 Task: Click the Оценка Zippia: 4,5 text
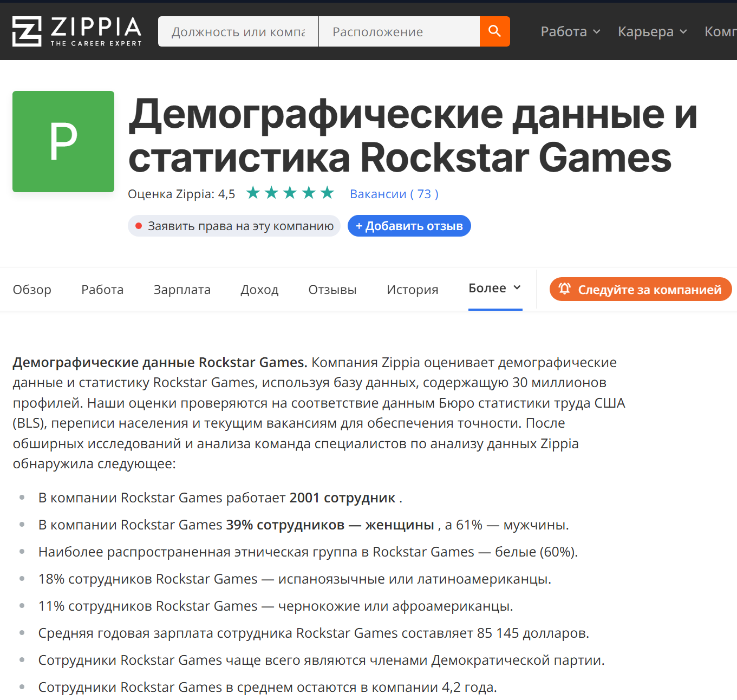click(x=181, y=194)
